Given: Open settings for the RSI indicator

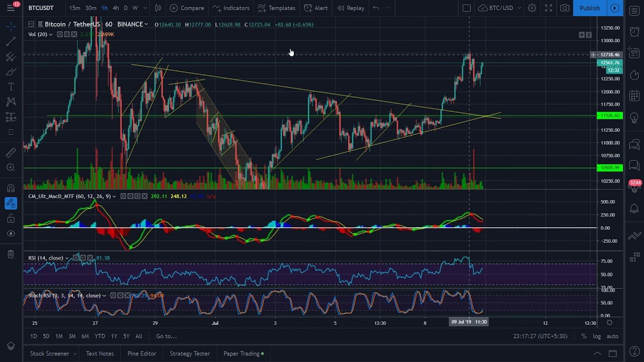Looking at the screenshot, I should (84, 258).
